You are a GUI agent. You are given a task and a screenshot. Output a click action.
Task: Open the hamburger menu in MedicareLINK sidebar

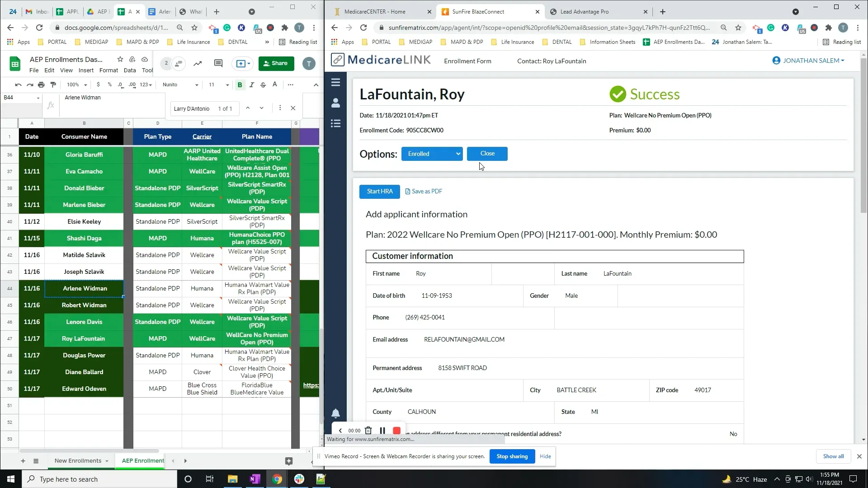pyautogui.click(x=336, y=82)
